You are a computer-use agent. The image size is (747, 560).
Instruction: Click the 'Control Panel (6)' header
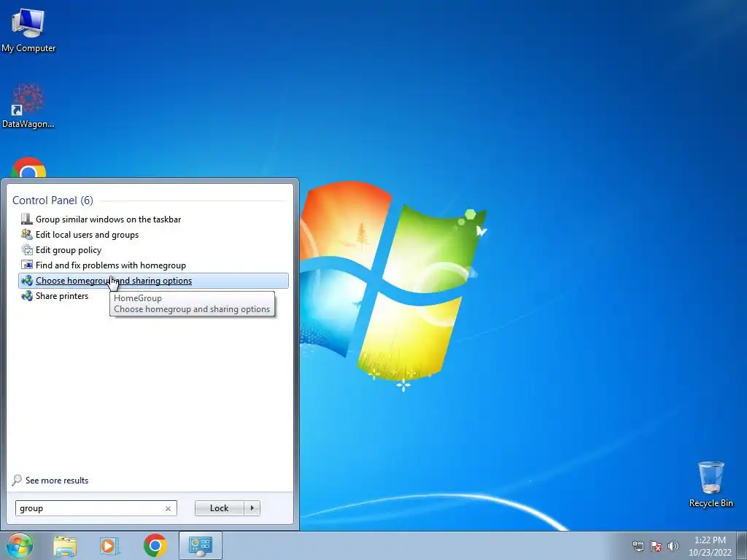(x=53, y=201)
